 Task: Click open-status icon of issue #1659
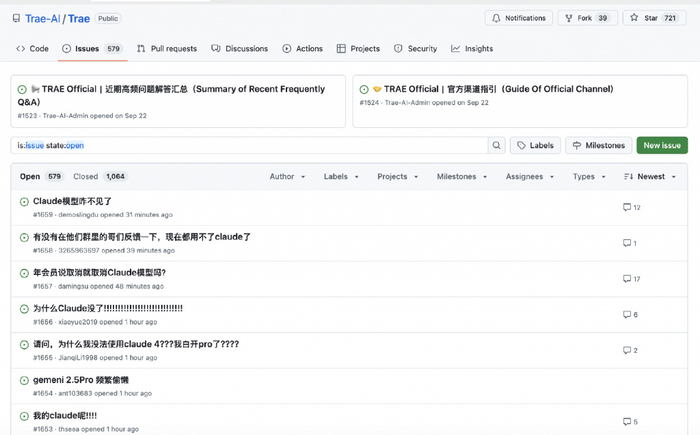point(24,202)
